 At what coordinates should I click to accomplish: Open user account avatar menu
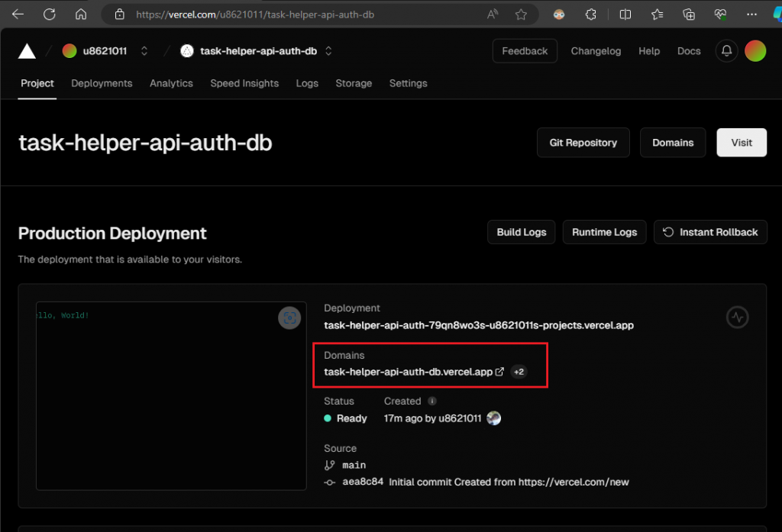[x=755, y=51]
